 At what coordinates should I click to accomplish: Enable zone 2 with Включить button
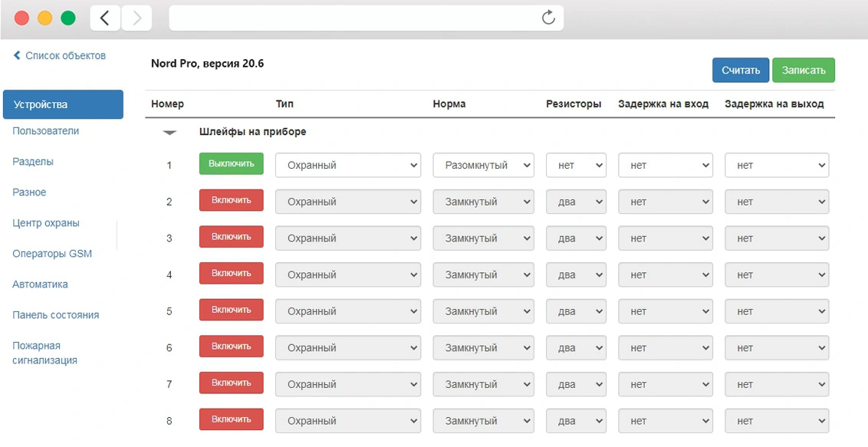231,201
